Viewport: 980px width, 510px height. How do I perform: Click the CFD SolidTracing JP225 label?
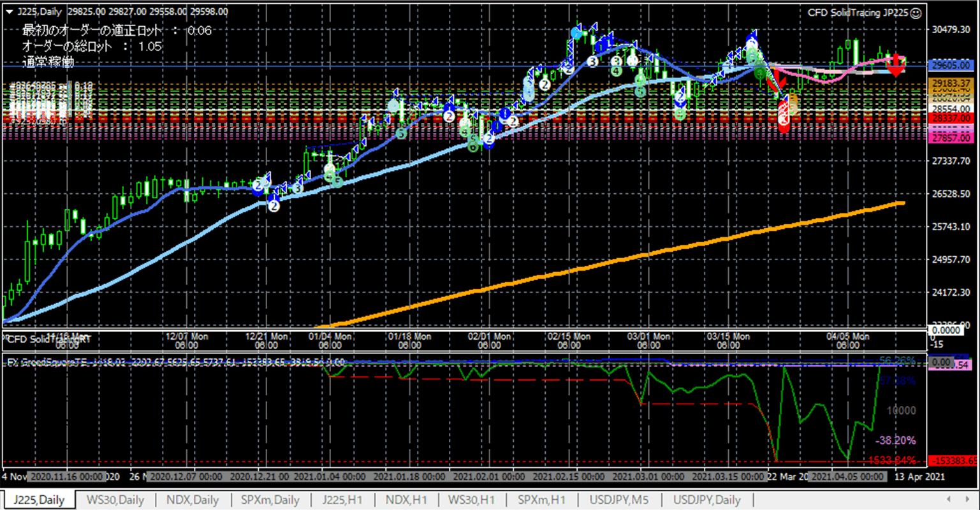pos(858,13)
